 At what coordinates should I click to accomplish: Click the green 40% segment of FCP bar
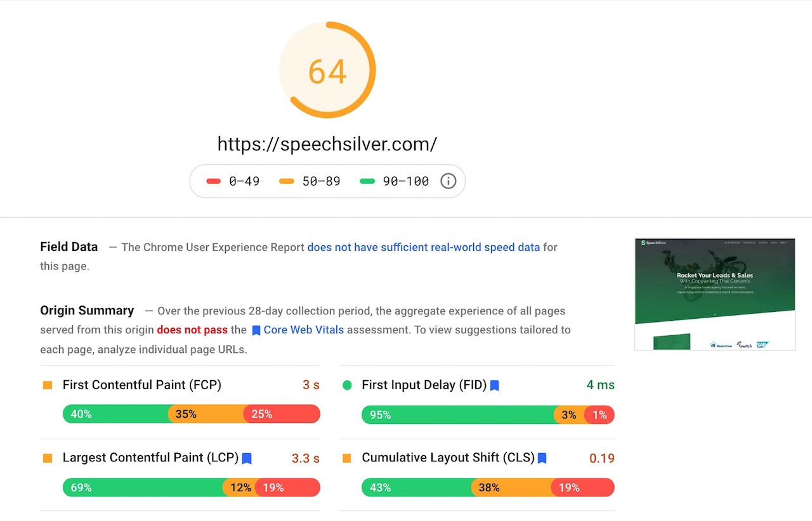point(116,414)
